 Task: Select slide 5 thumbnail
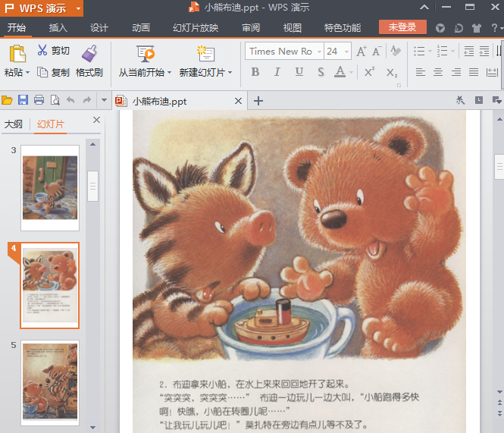tap(50, 382)
